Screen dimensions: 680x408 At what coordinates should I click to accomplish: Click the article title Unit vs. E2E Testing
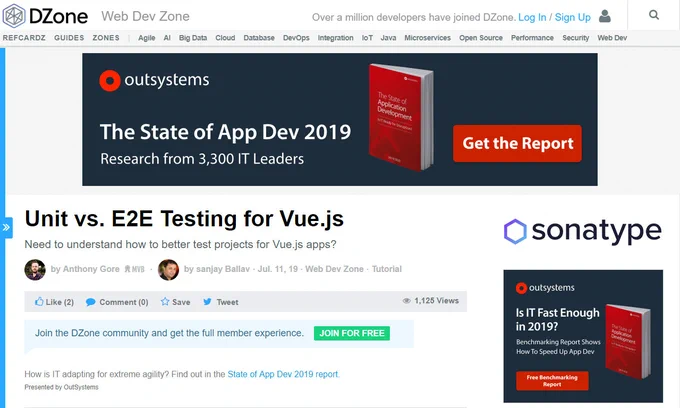[x=184, y=219]
